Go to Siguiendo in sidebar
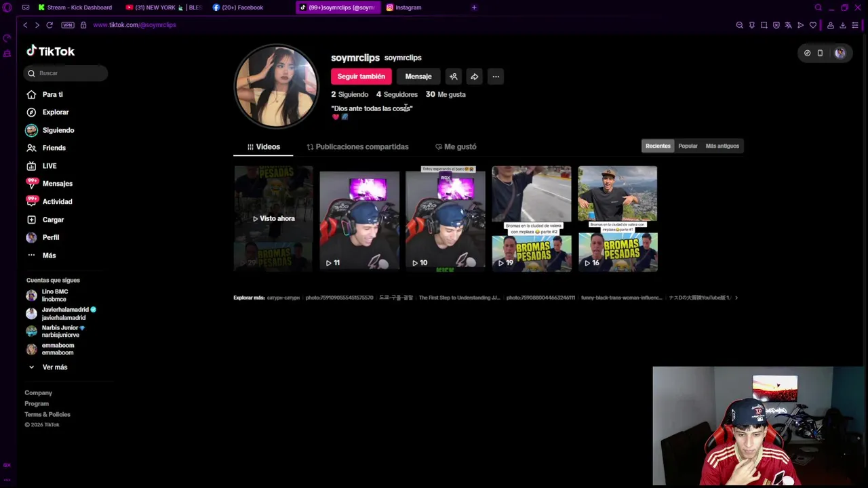The height and width of the screenshot is (488, 868). click(x=50, y=130)
